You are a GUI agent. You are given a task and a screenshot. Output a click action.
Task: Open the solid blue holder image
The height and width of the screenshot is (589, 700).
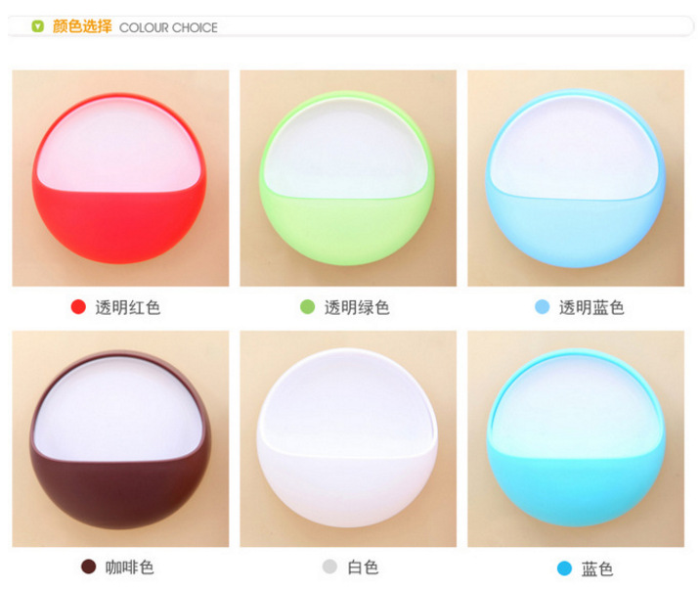(x=576, y=439)
